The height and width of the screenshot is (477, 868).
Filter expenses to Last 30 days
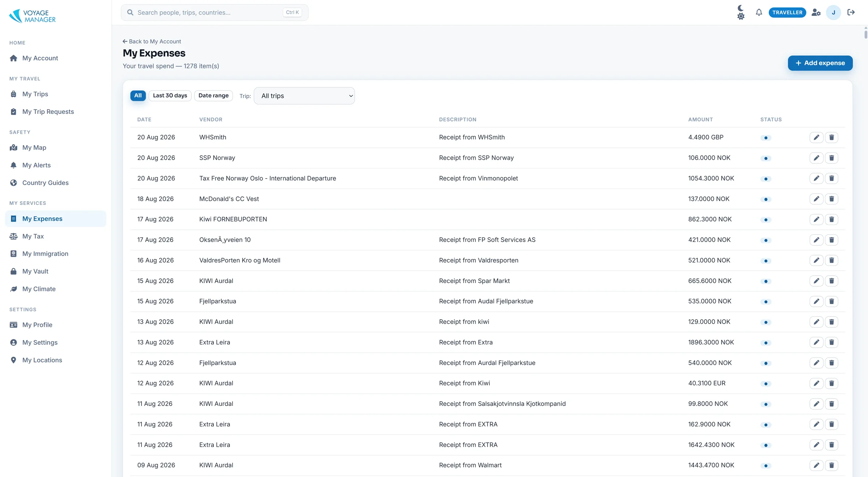(170, 96)
